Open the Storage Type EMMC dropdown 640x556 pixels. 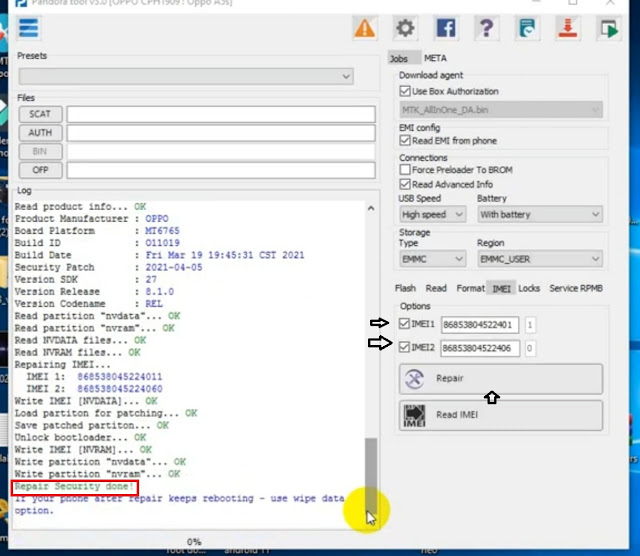432,259
